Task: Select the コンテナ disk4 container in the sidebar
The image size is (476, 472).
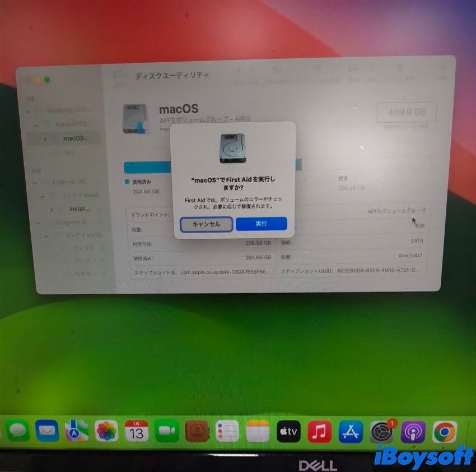Action: 80,196
